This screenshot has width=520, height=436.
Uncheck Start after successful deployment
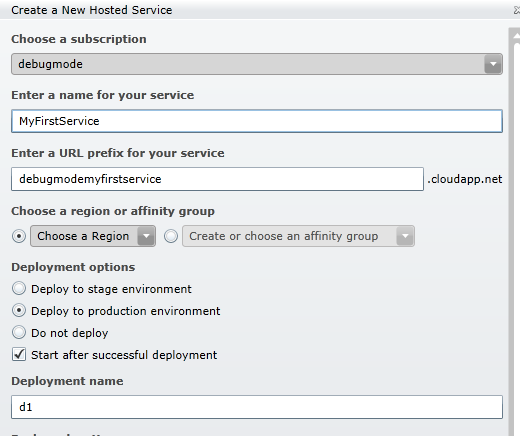(19, 354)
